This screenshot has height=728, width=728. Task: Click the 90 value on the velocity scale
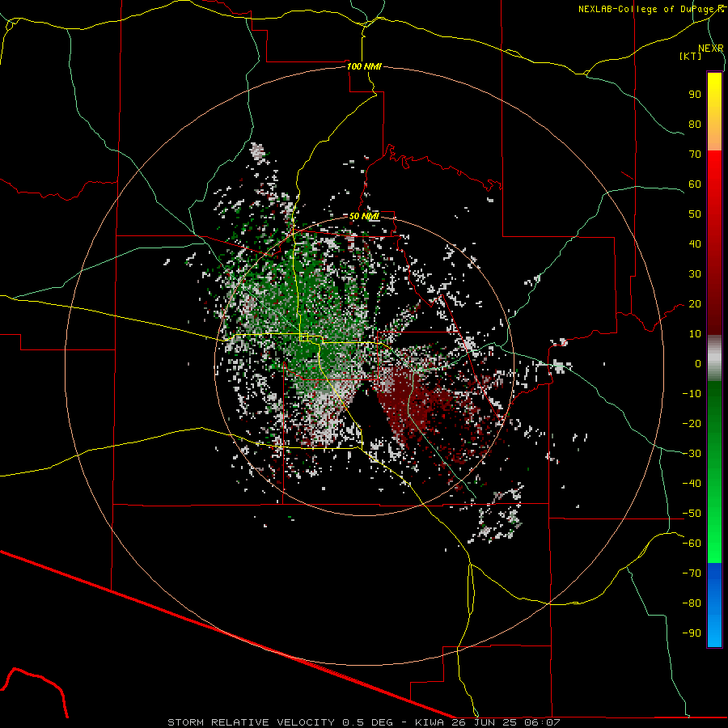(x=695, y=95)
